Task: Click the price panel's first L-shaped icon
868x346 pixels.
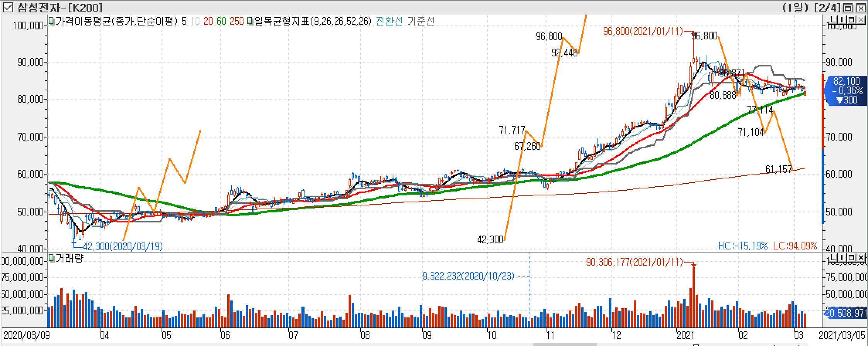Action: click(832, 20)
